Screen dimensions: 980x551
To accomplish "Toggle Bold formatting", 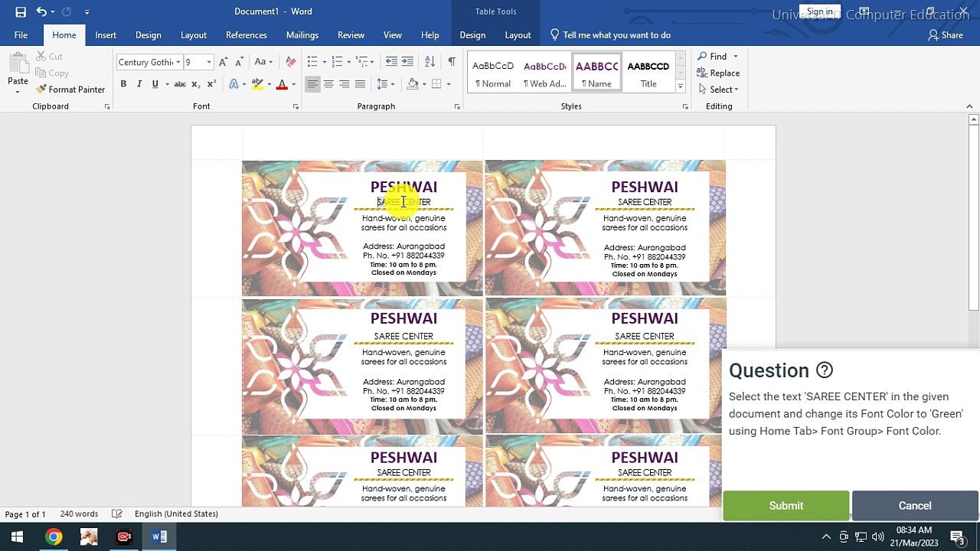I will [123, 84].
